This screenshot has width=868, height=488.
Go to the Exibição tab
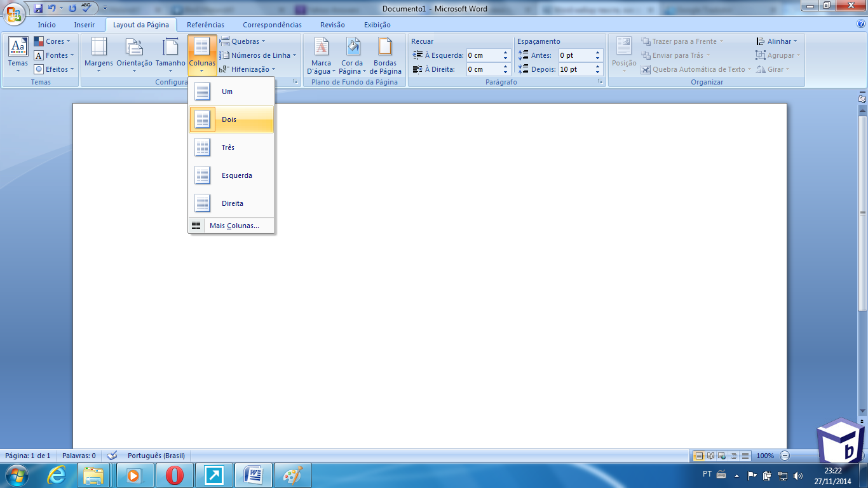point(377,25)
